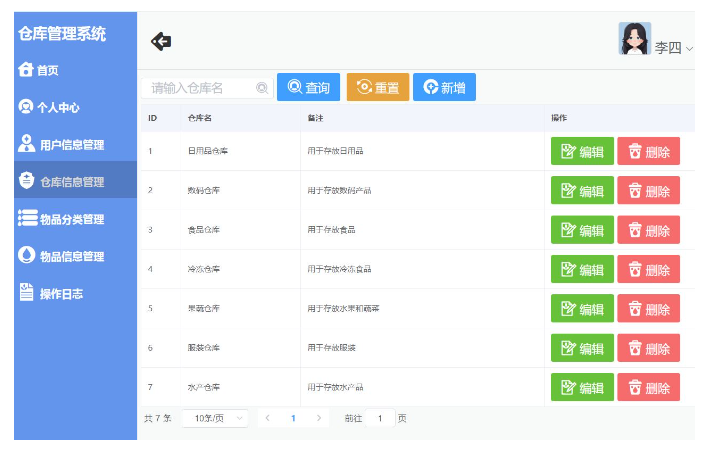Viewport: 720px width, 450px height.
Task: Select page 1 in pagination
Action: (293, 418)
